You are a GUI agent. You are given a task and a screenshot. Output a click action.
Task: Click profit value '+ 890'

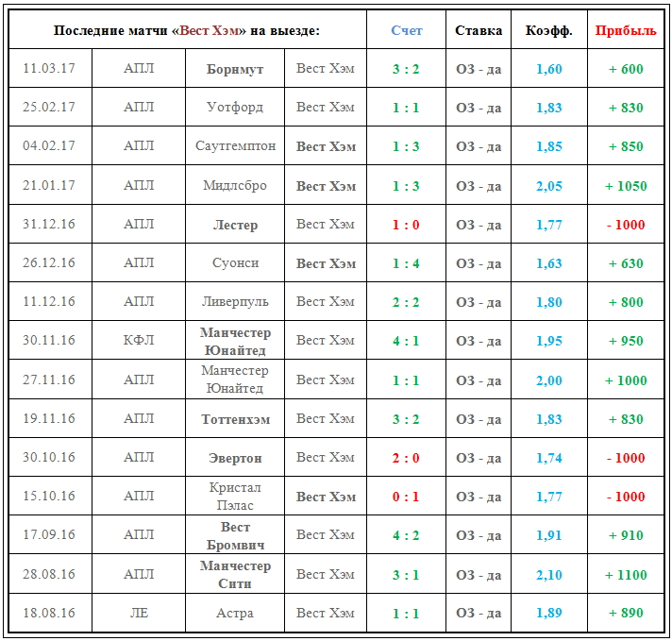(x=626, y=613)
